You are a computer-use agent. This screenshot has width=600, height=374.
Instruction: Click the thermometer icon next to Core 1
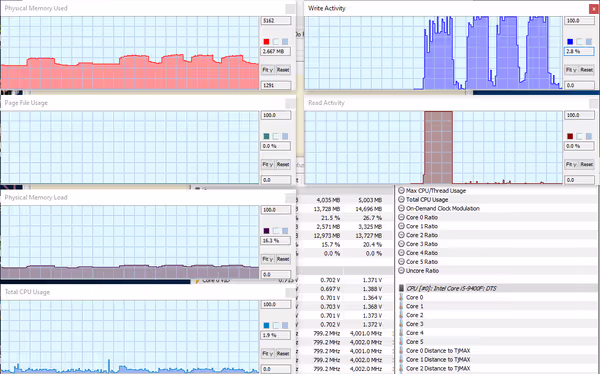point(401,306)
